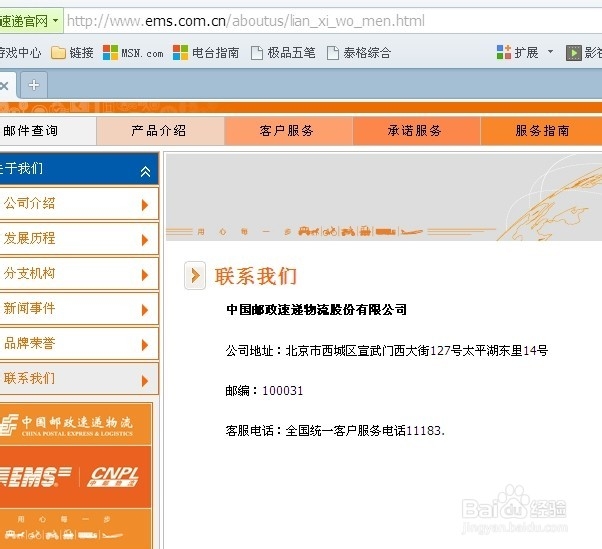Click the EMS logo
602x549 pixels.
click(35, 476)
